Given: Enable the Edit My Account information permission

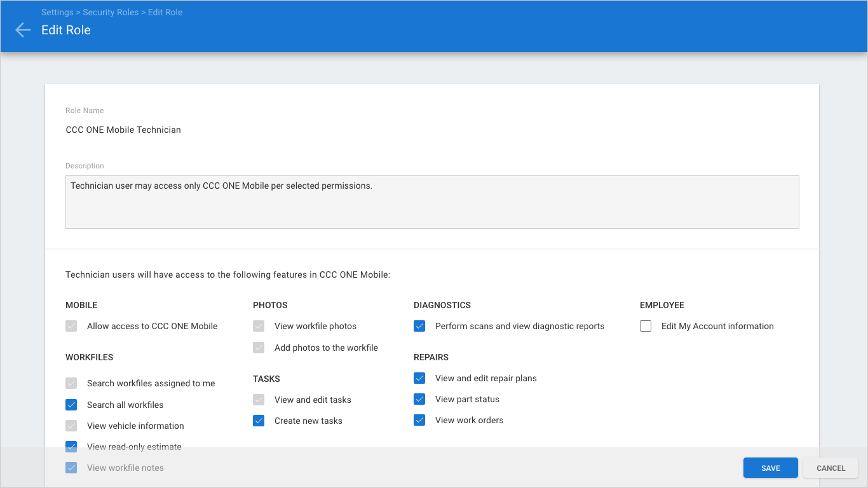Looking at the screenshot, I should (x=645, y=325).
